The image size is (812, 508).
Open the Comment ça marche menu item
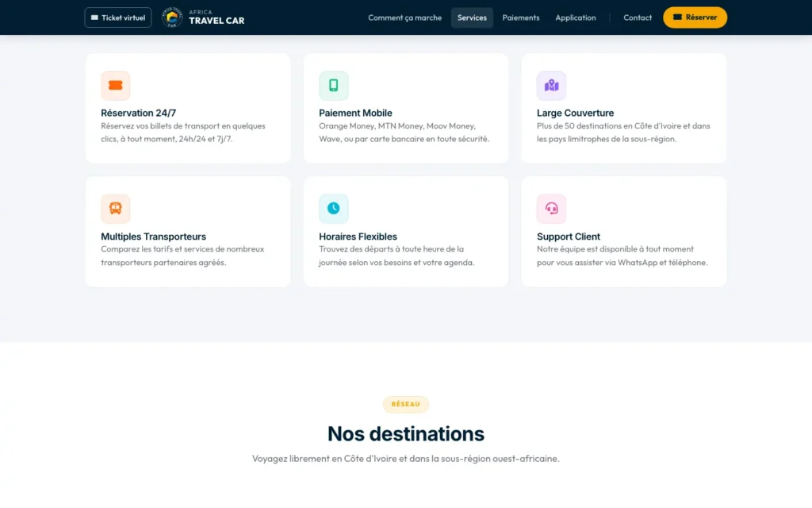pyautogui.click(x=405, y=17)
